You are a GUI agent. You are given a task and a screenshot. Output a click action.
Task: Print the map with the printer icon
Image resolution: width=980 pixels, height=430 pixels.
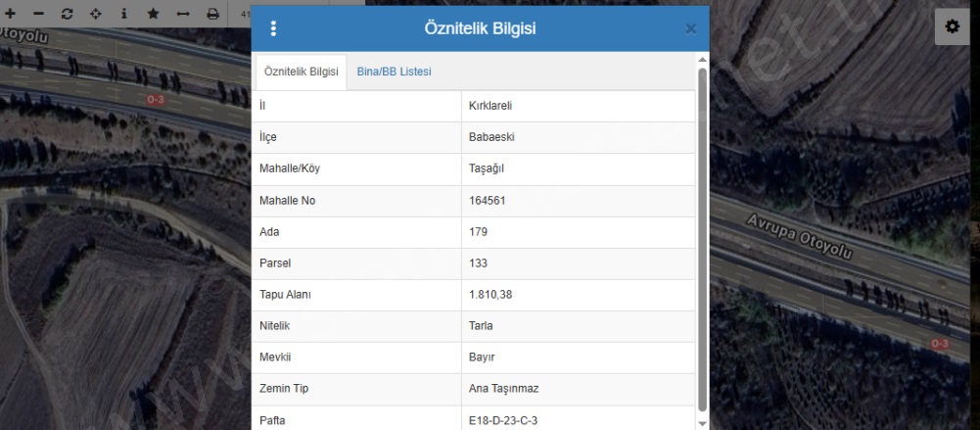tap(213, 14)
